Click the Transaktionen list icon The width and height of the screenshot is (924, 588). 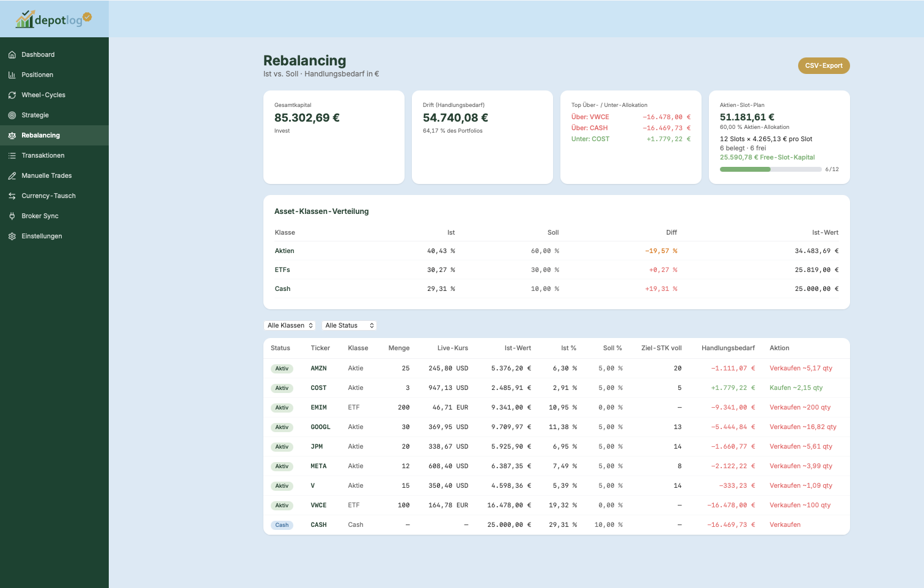(x=12, y=156)
